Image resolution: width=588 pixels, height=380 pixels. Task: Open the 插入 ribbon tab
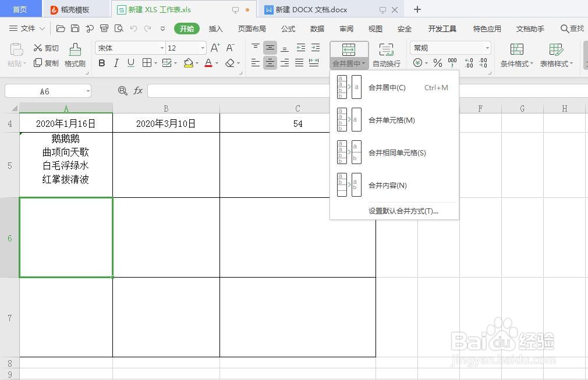215,29
